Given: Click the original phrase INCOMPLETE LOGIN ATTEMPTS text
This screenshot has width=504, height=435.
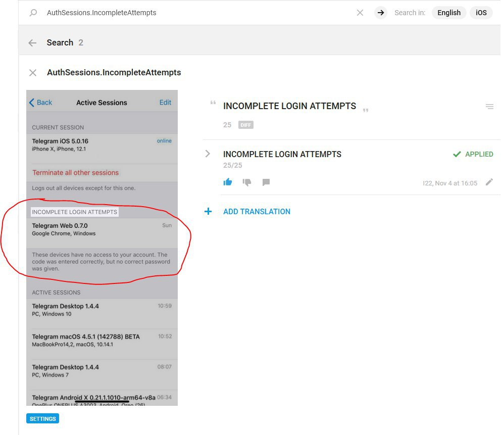Looking at the screenshot, I should pyautogui.click(x=289, y=106).
